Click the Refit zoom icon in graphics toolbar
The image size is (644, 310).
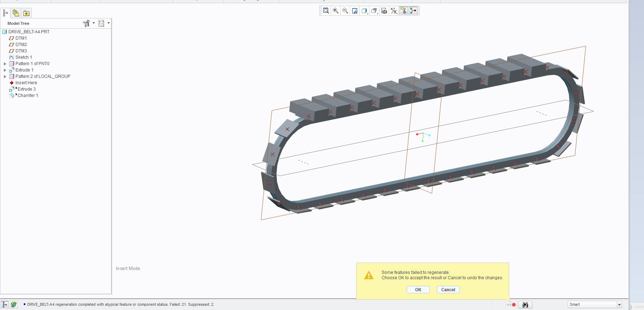tap(326, 11)
